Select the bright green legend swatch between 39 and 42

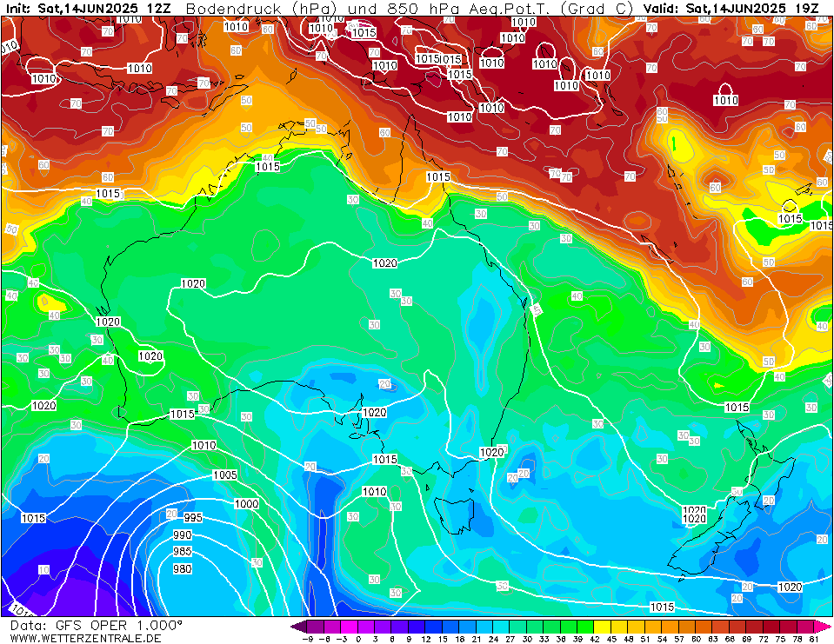585,626
